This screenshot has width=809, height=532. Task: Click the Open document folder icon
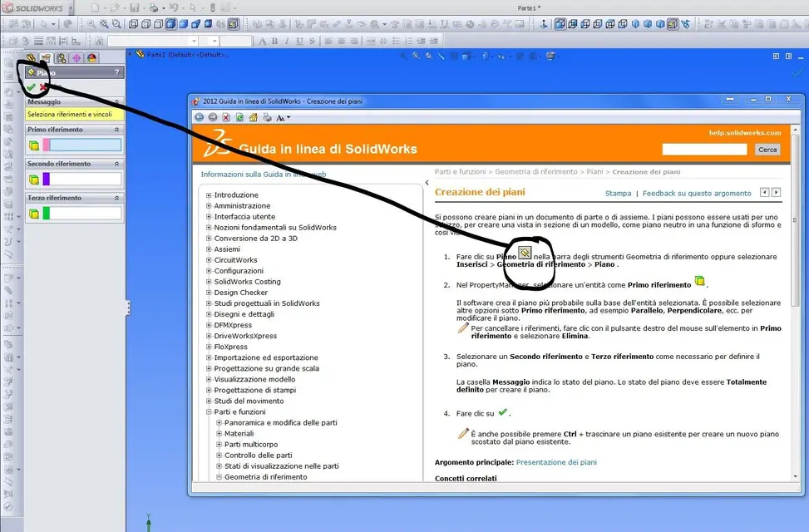point(115,7)
